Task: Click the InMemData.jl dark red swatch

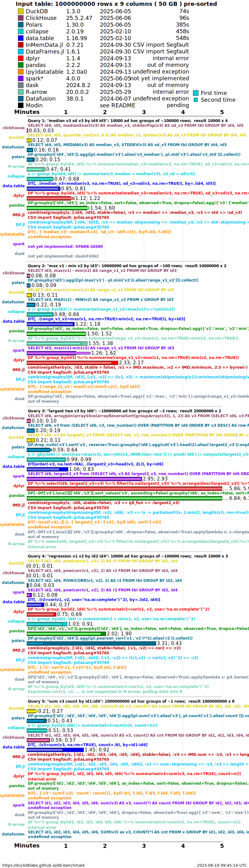Action: tap(21, 45)
